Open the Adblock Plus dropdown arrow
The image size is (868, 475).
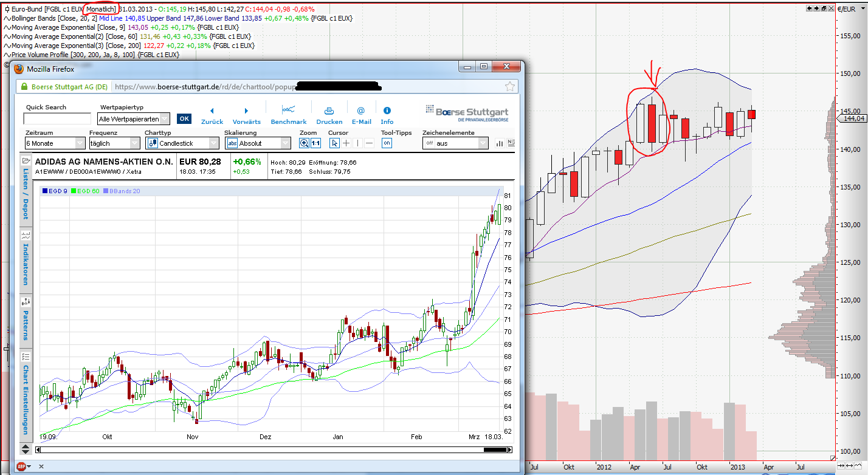point(29,466)
